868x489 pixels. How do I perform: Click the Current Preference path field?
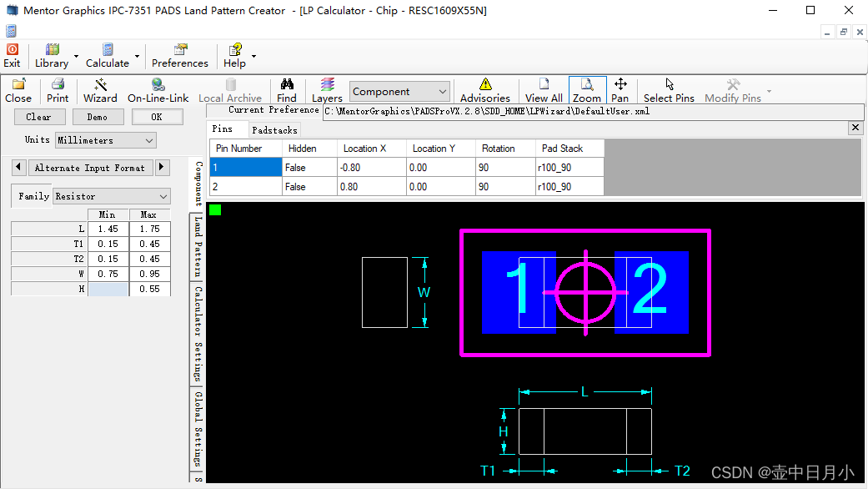tap(593, 111)
